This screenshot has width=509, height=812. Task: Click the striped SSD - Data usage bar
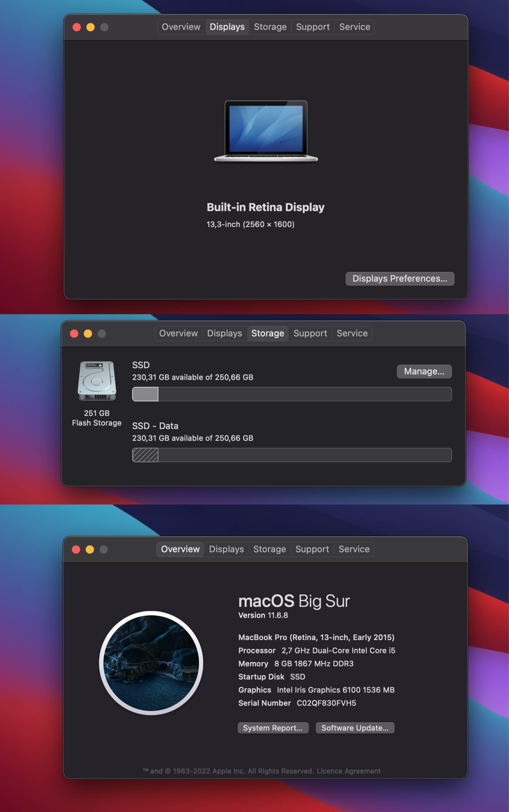[x=145, y=455]
